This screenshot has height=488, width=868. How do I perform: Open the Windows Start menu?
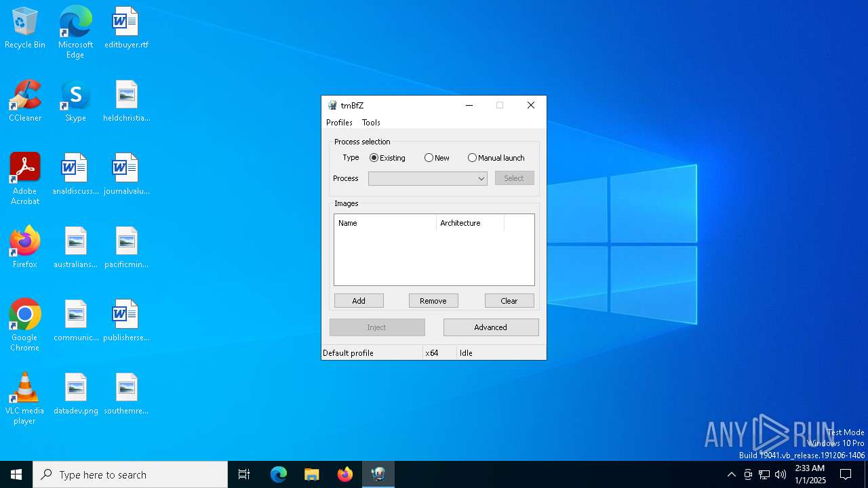coord(16,474)
